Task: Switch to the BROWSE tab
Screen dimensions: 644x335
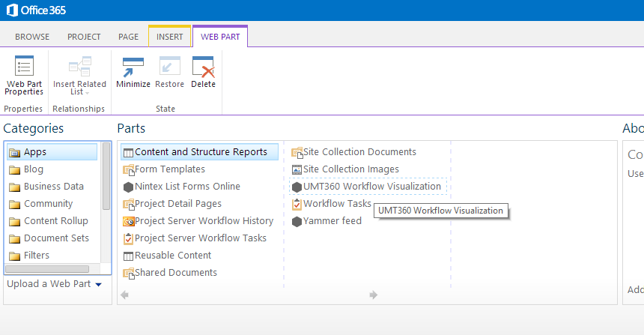Action: (x=32, y=37)
